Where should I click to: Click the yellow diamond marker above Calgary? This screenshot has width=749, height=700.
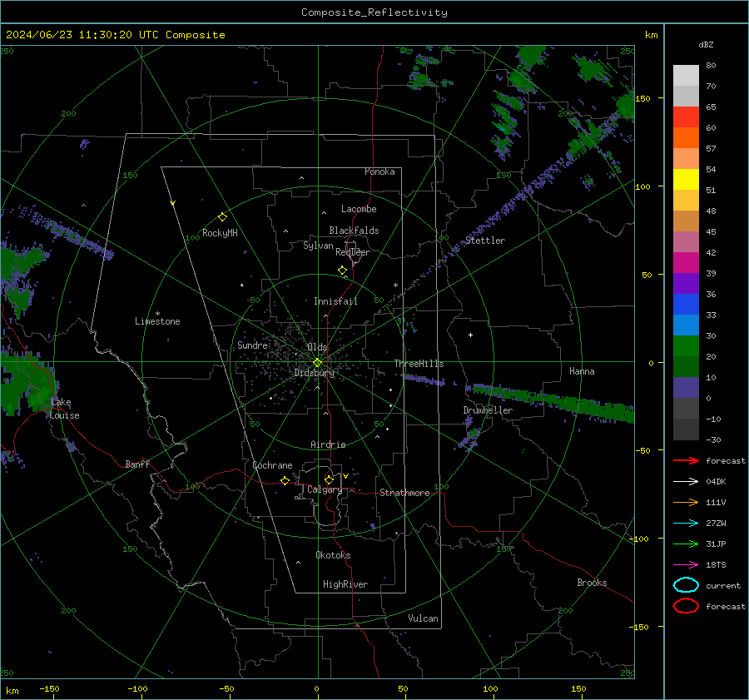329,479
